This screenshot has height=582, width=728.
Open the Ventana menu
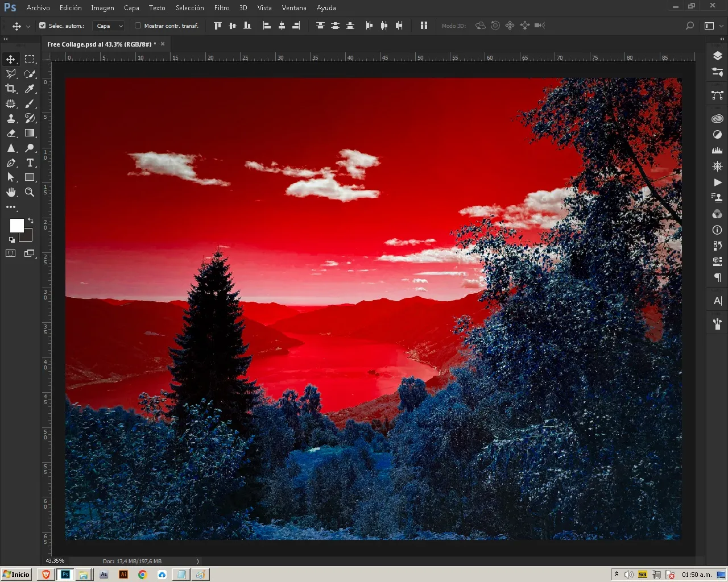coord(294,8)
